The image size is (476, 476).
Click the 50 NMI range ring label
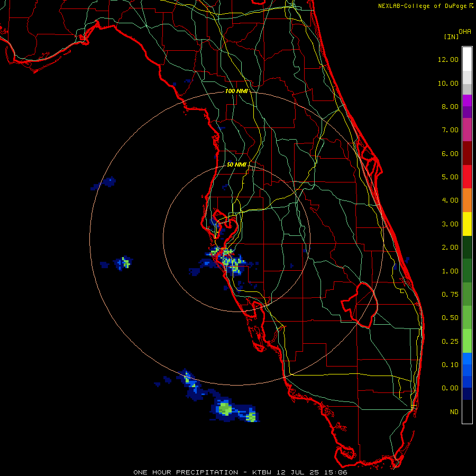[236, 164]
